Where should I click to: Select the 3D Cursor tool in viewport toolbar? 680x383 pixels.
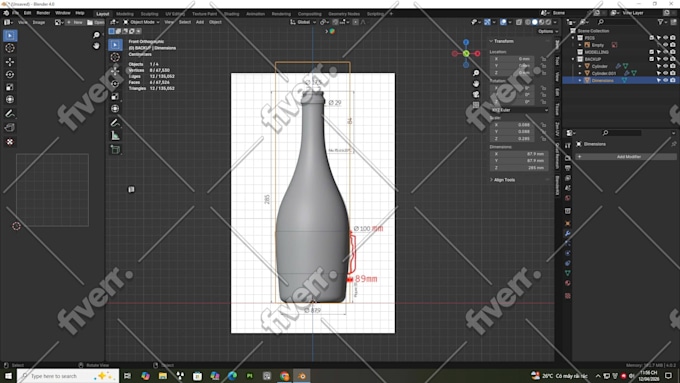tap(115, 57)
